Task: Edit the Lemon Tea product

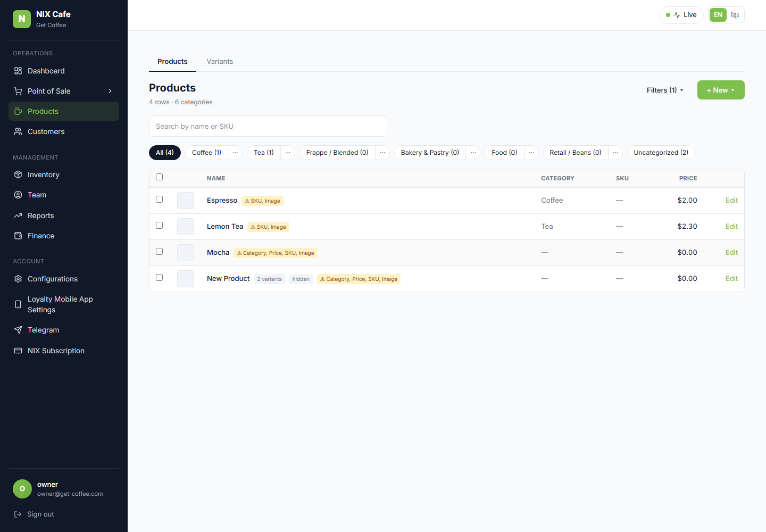Action: (731, 226)
